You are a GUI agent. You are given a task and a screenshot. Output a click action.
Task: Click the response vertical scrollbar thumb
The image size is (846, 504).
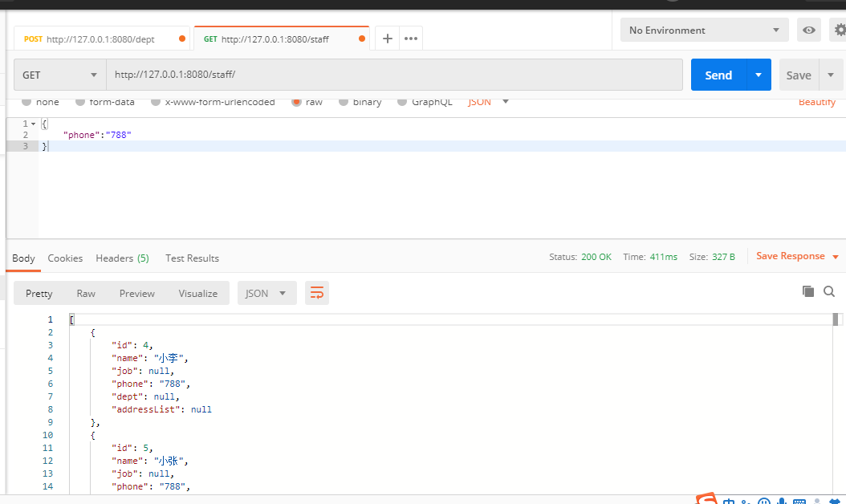pyautogui.click(x=836, y=319)
